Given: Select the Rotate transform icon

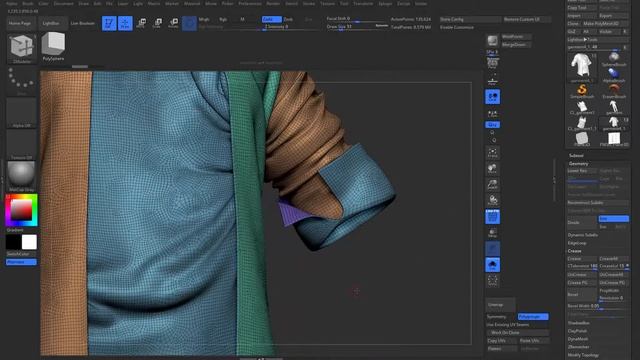Looking at the screenshot, I should 173,23.
